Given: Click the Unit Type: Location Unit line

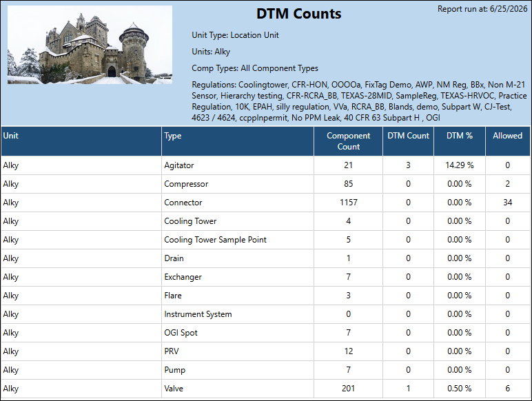Looking at the screenshot, I should click(x=235, y=35).
